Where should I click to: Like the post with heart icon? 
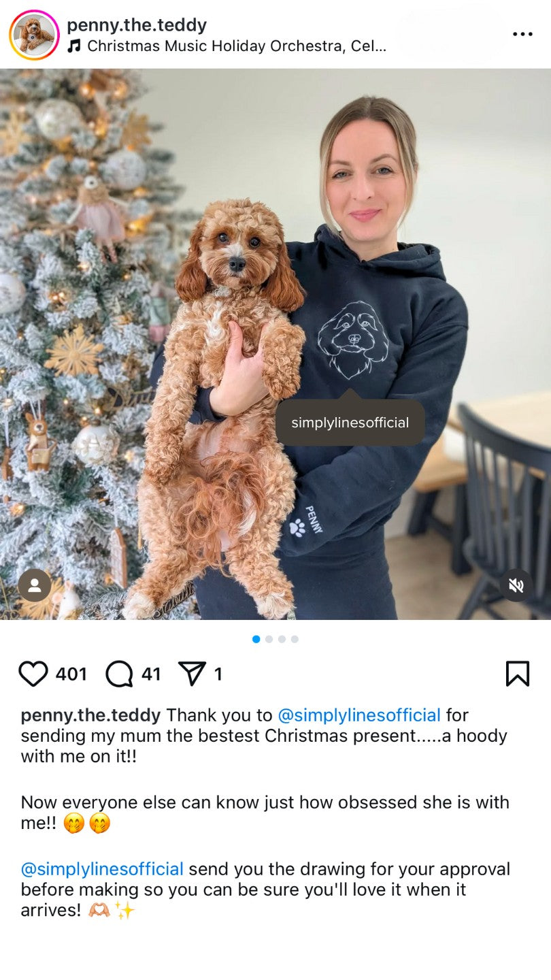[33, 674]
